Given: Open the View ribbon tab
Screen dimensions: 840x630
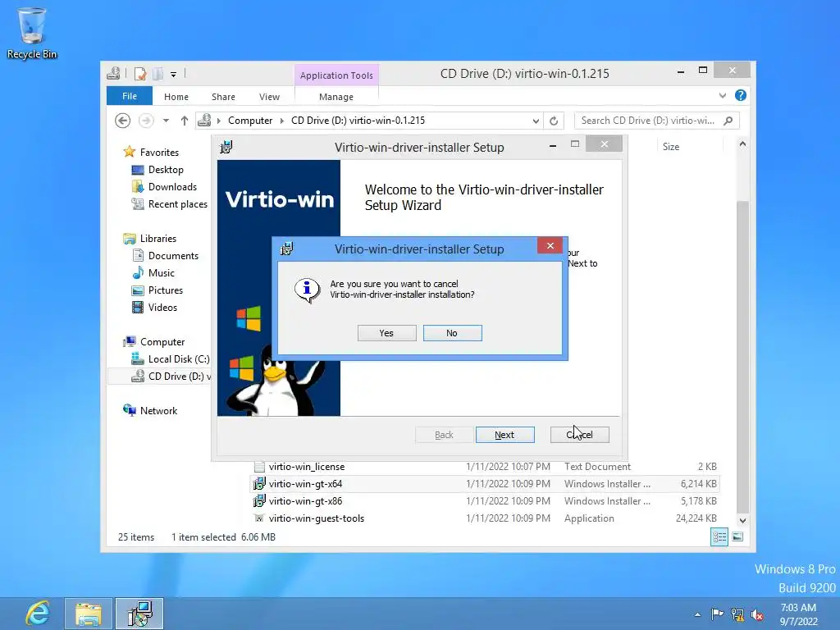Looking at the screenshot, I should click(x=269, y=97).
